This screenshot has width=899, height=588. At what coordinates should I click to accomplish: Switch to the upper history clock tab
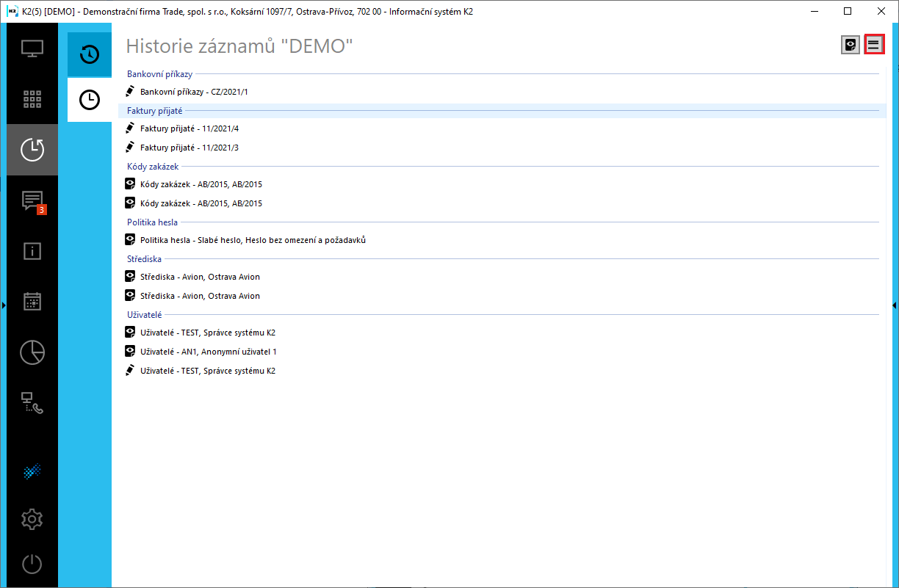90,54
